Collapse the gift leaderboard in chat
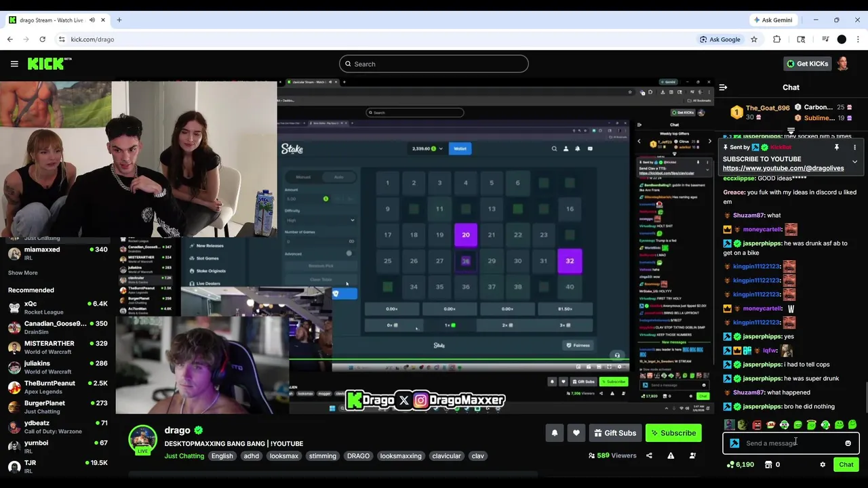868x488 pixels. point(791,131)
